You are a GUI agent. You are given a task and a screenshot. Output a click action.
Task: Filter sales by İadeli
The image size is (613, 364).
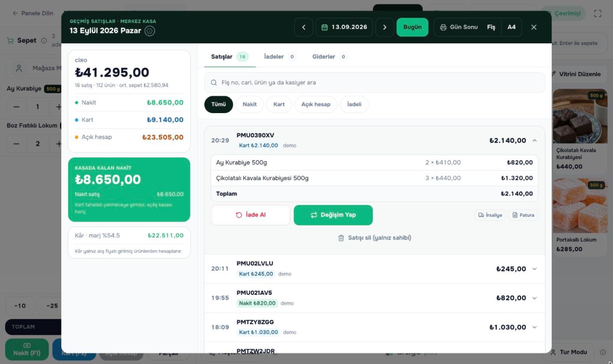[x=354, y=104]
